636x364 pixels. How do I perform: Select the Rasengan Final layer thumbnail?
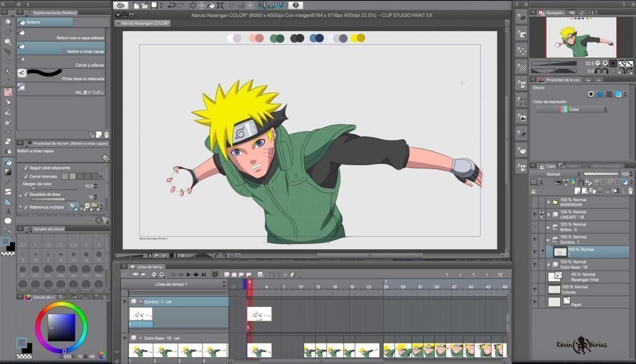[x=554, y=277]
